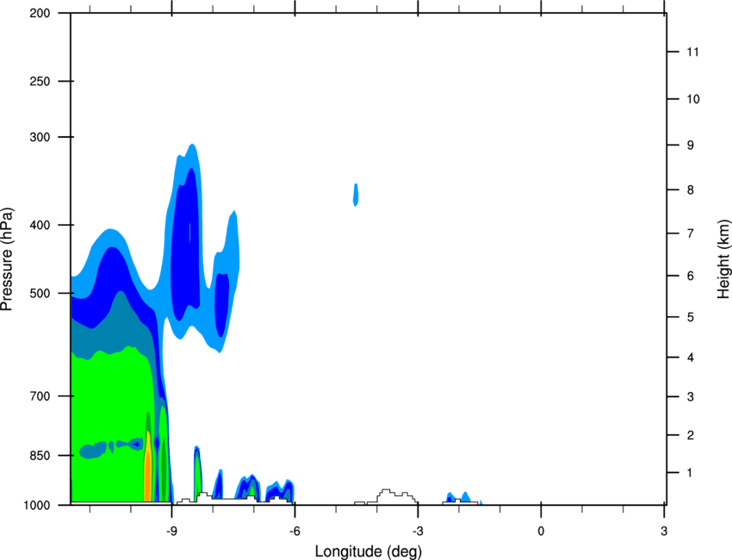Click the 'Pressure (hPa)' axis title
Viewport: 732px width, 560px height.
coord(7,259)
